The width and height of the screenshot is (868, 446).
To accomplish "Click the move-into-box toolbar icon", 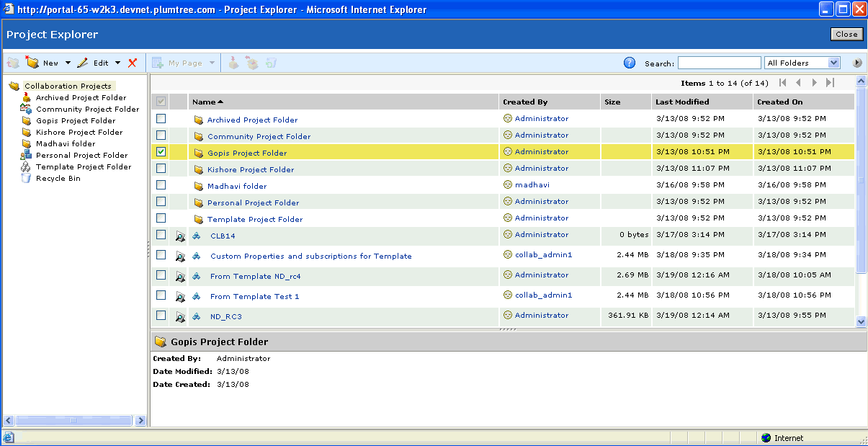I will click(233, 63).
